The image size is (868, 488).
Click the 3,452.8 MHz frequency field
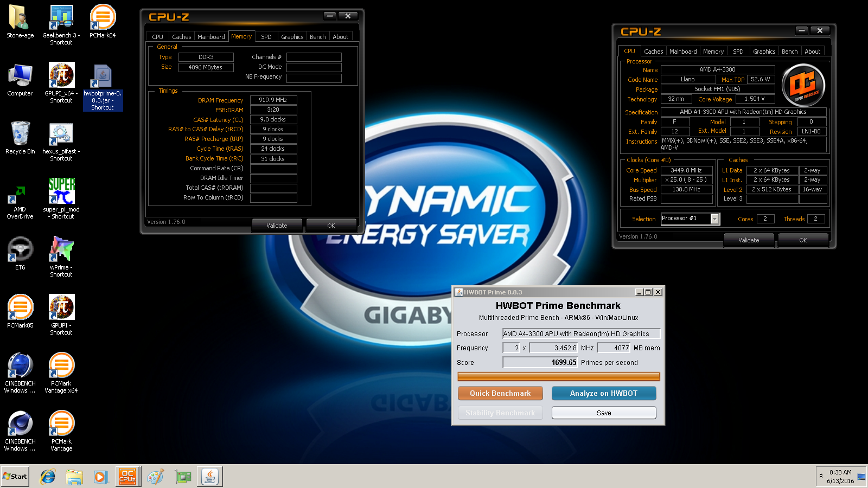[554, 348]
